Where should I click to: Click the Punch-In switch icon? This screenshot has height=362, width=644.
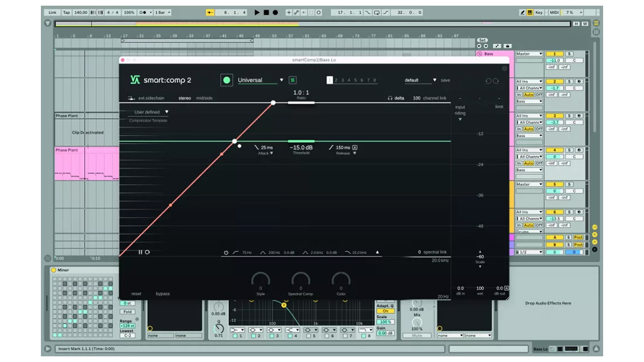(x=367, y=13)
